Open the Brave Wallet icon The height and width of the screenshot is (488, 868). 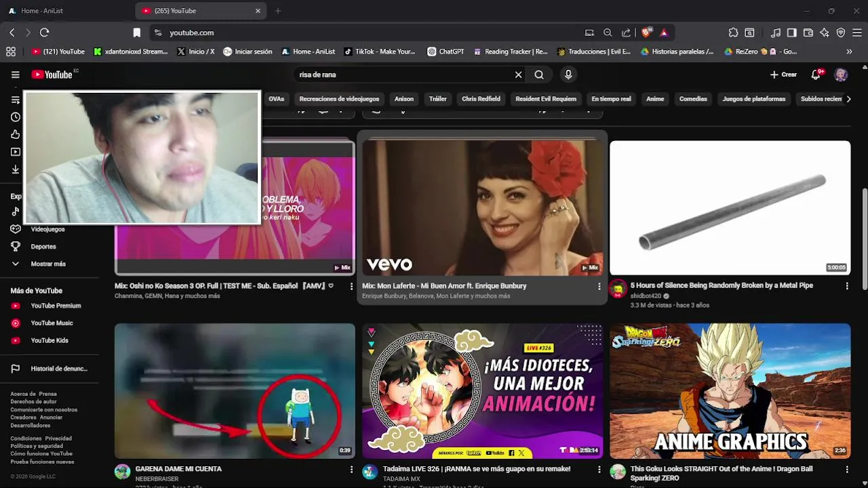pos(808,33)
